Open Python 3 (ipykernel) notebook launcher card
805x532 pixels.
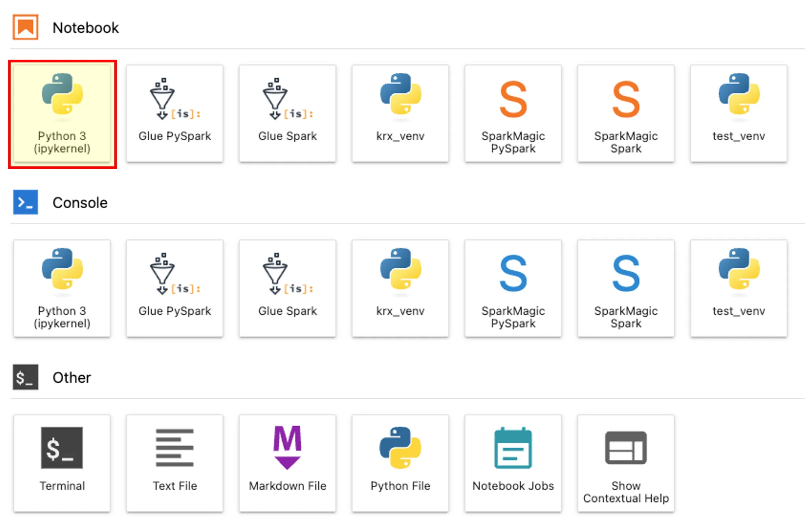pyautogui.click(x=62, y=114)
